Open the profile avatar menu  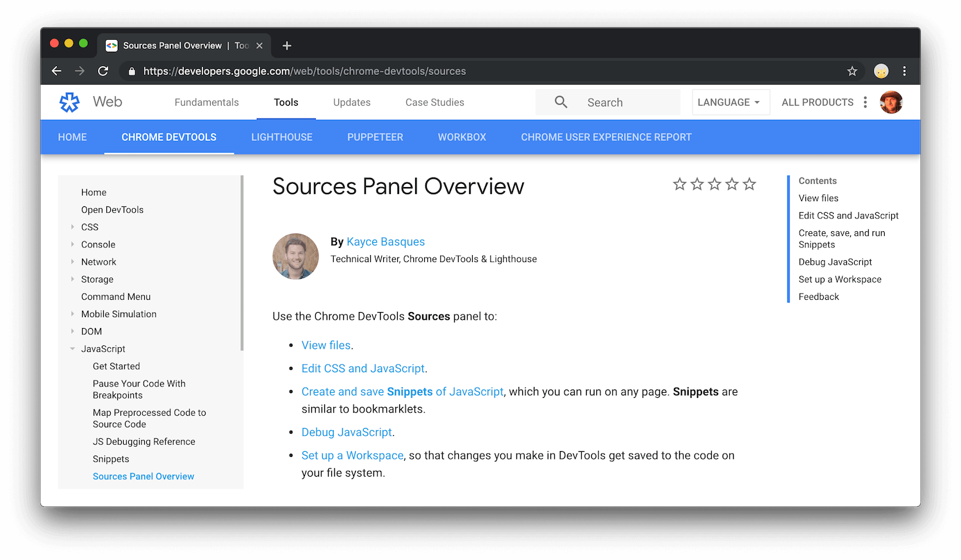[891, 102]
